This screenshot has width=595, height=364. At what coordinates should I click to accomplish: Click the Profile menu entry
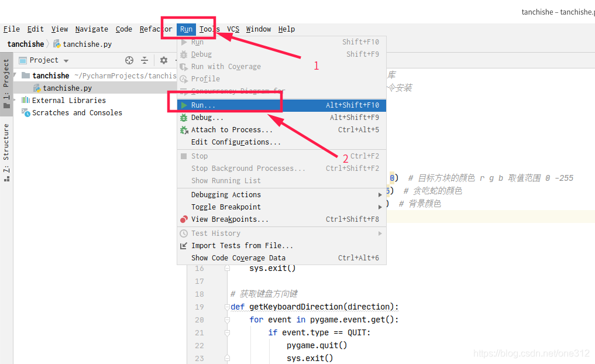(x=281, y=79)
